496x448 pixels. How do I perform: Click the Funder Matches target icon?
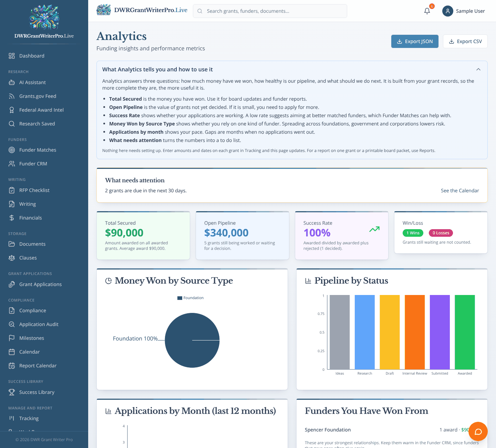[12, 150]
